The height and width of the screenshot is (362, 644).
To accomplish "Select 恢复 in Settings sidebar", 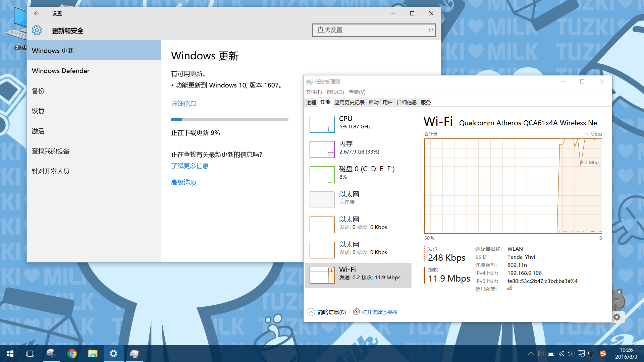I will tap(94, 111).
